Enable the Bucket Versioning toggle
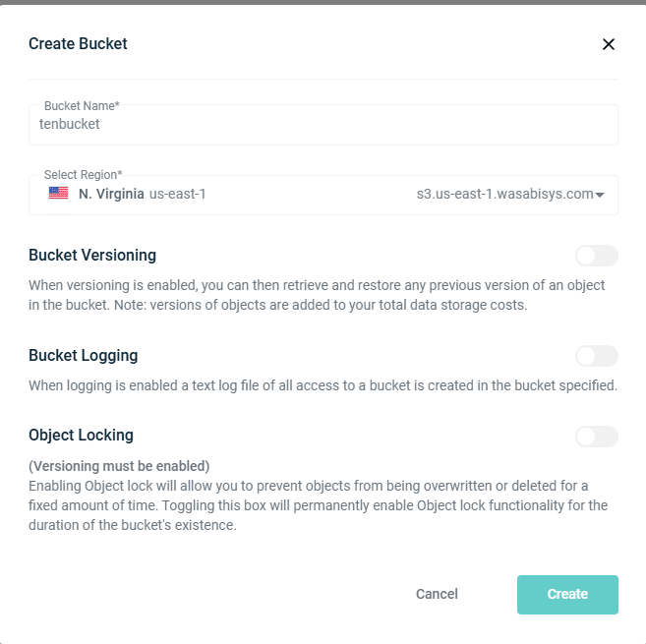 coord(597,256)
